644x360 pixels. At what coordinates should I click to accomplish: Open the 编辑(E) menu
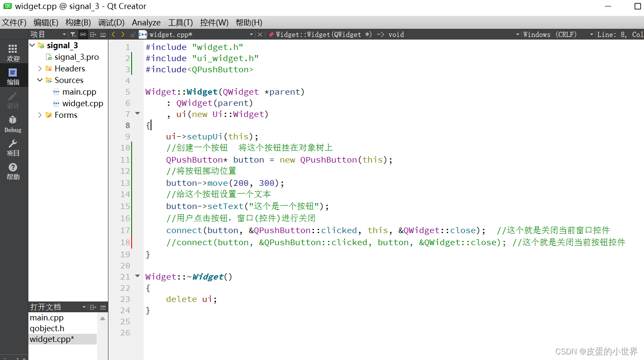click(46, 22)
